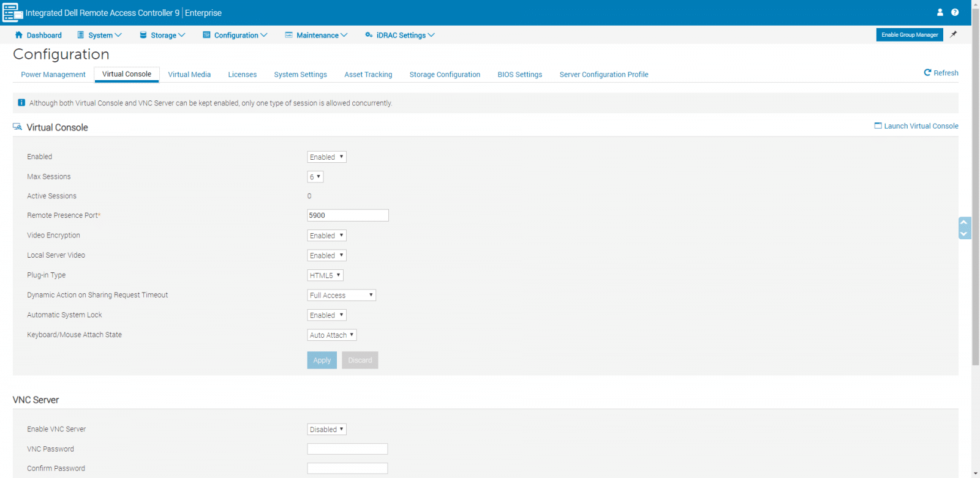
Task: Click the Dashboard home icon
Action: pos(18,35)
